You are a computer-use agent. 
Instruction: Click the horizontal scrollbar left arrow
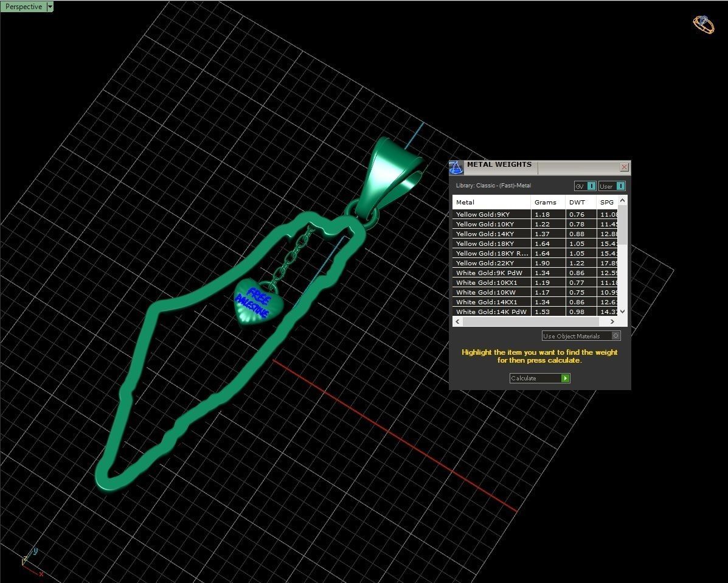[x=458, y=321]
